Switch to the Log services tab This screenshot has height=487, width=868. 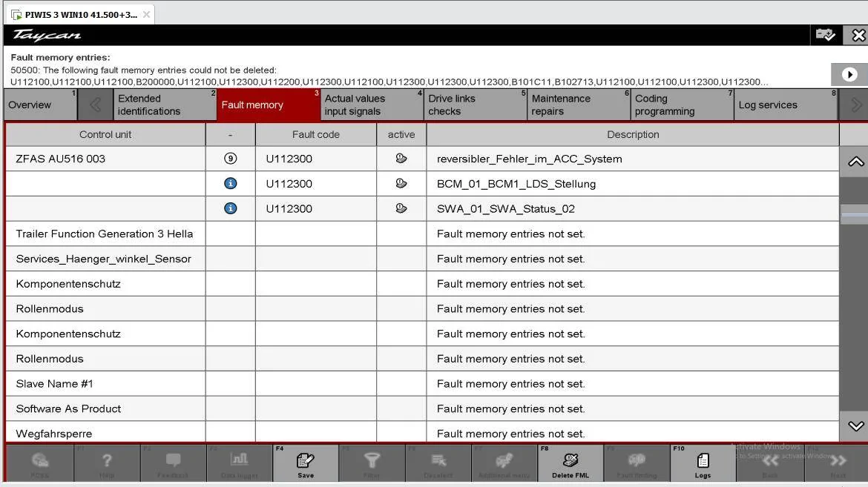(x=786, y=105)
